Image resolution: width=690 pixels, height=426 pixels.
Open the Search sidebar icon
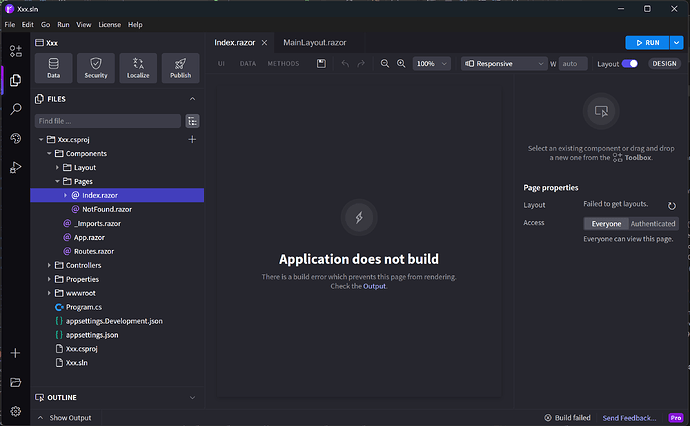(x=16, y=109)
